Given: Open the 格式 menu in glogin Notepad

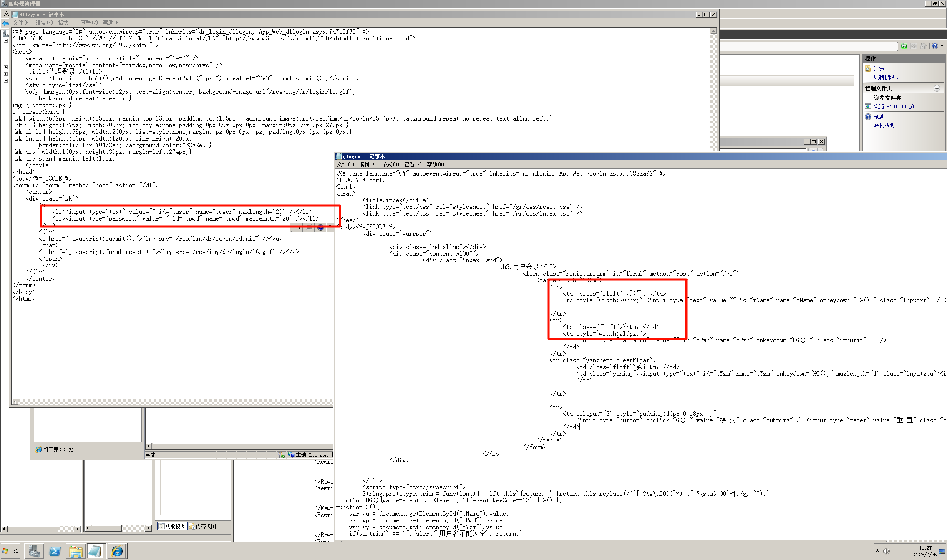Looking at the screenshot, I should [390, 164].
